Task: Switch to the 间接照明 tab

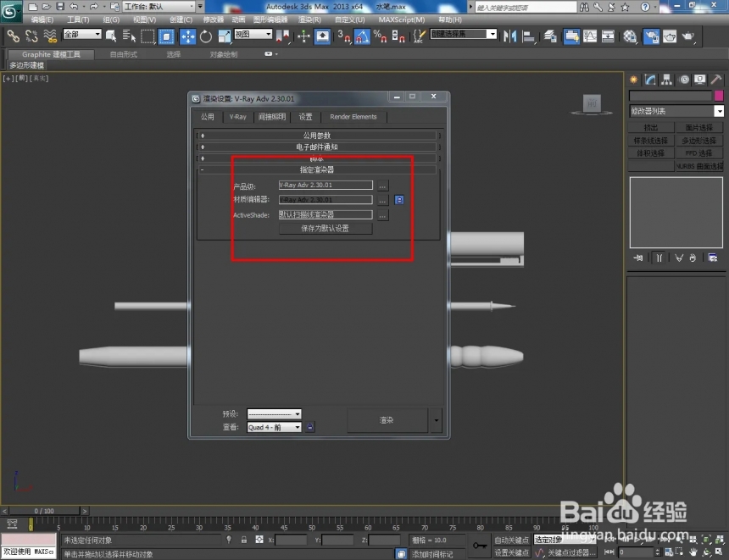Action: pyautogui.click(x=272, y=117)
